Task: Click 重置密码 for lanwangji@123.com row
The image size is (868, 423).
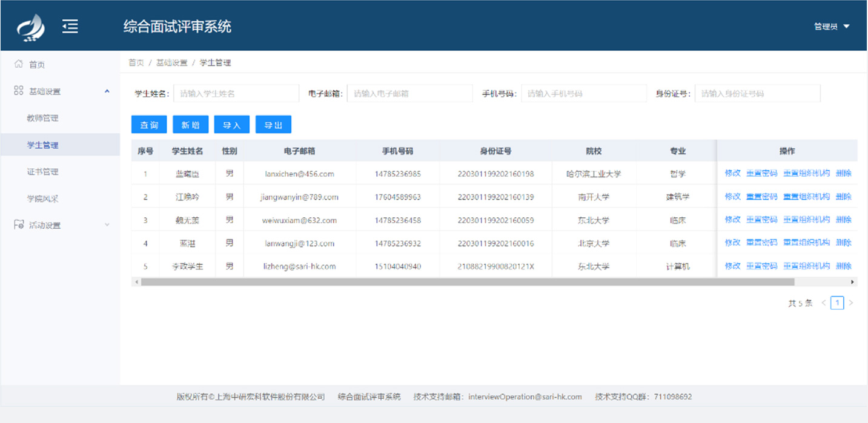Action: tap(761, 242)
